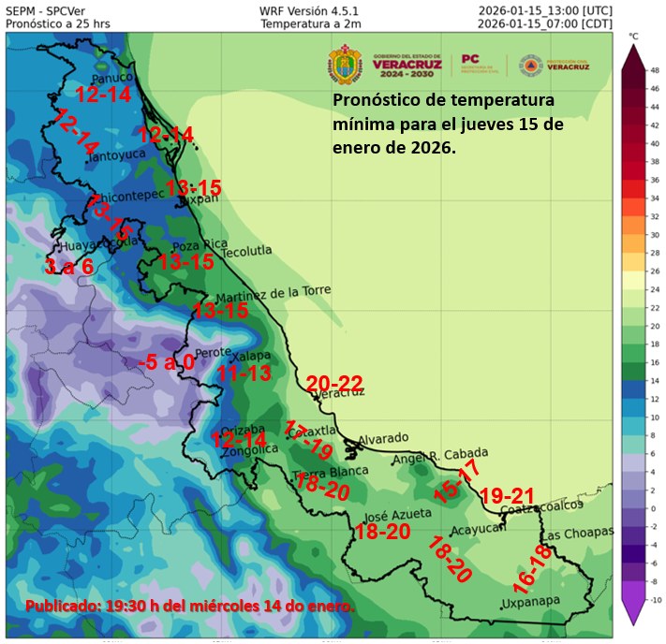Click the José Azueta city label
The image size is (666, 644).
398,516
